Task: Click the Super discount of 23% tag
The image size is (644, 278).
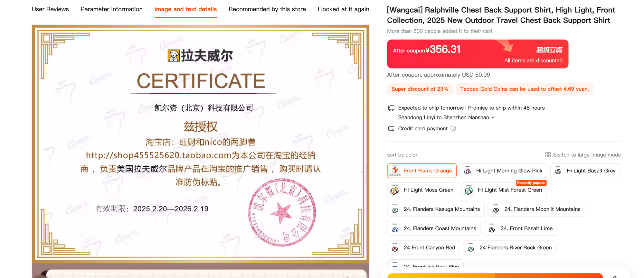Action: (x=420, y=89)
